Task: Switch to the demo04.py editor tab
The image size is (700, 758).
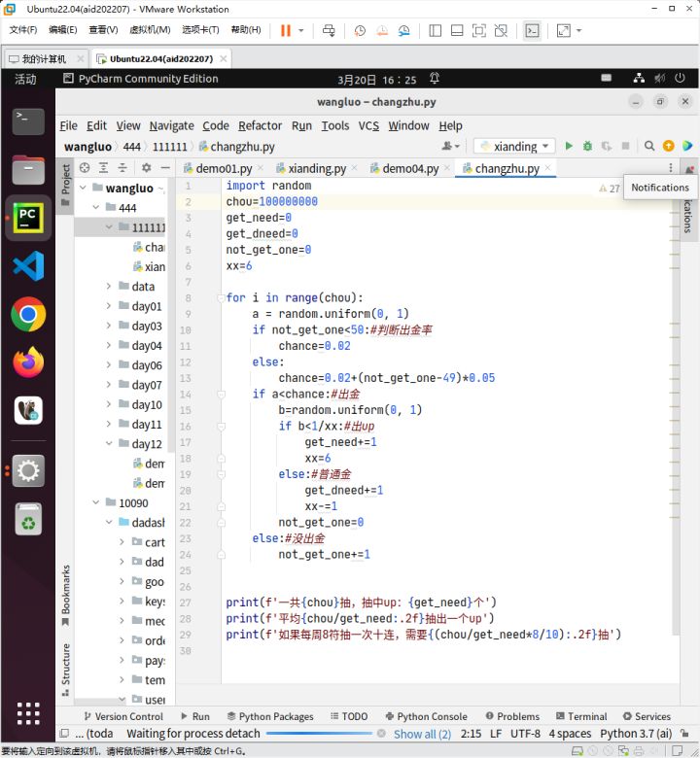Action: click(409, 168)
